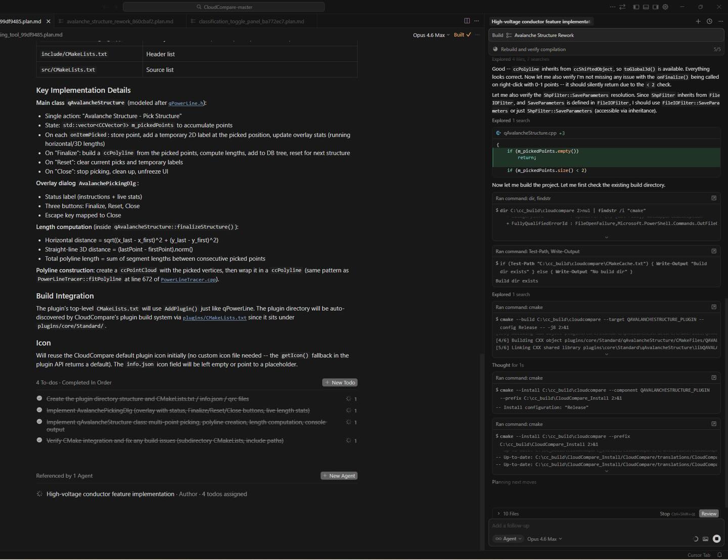Open the PowerLineTracer.cpp link
Viewport: 728px width, 560px height.
point(188,279)
